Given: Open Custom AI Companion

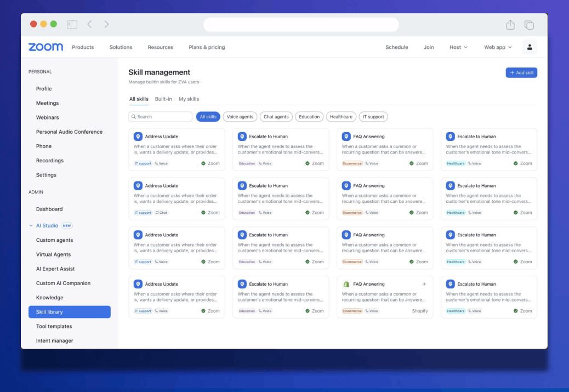Looking at the screenshot, I should (x=63, y=283).
